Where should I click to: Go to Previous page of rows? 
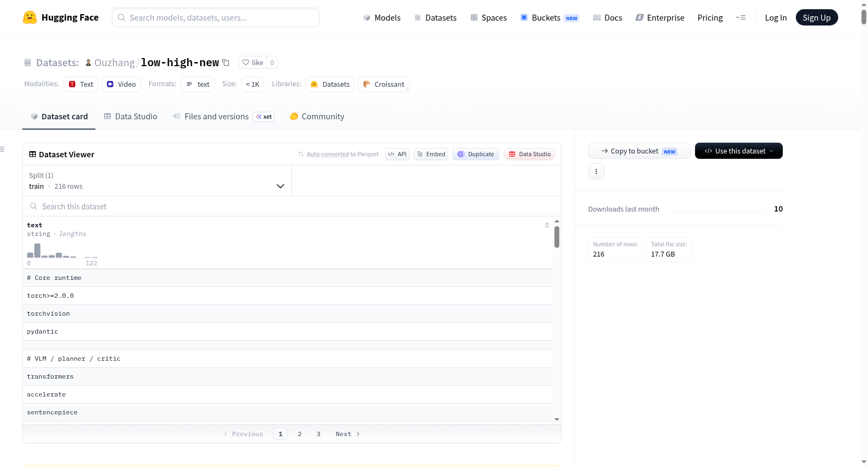[x=244, y=434]
